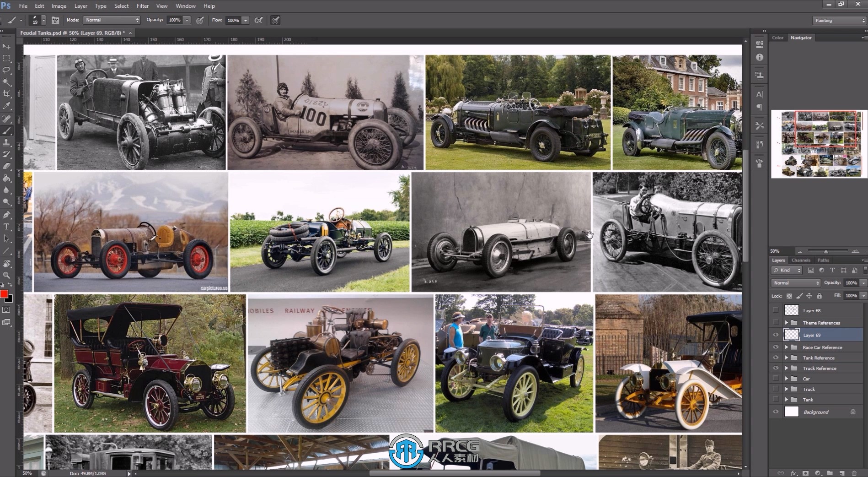Select the Healing Brush tool
868x477 pixels.
[6, 119]
